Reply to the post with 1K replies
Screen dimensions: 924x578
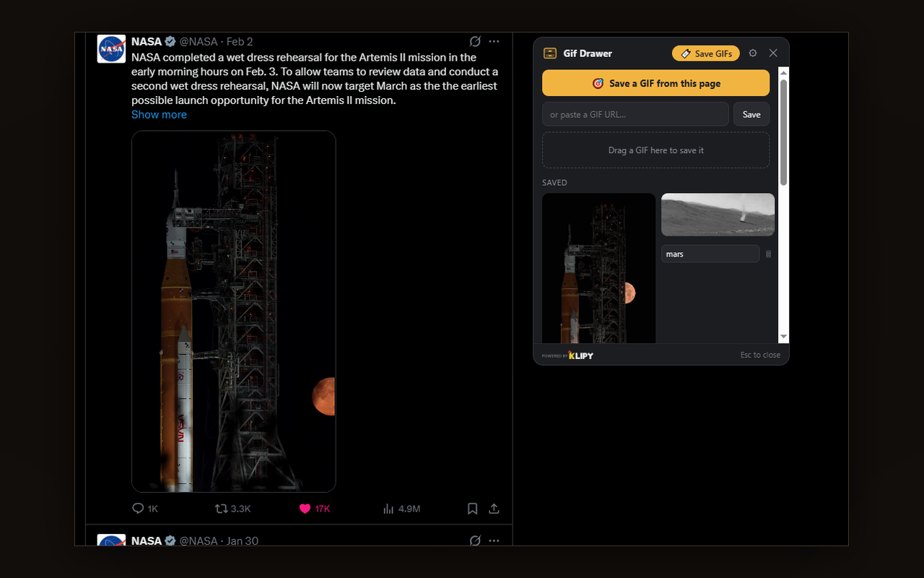click(145, 509)
